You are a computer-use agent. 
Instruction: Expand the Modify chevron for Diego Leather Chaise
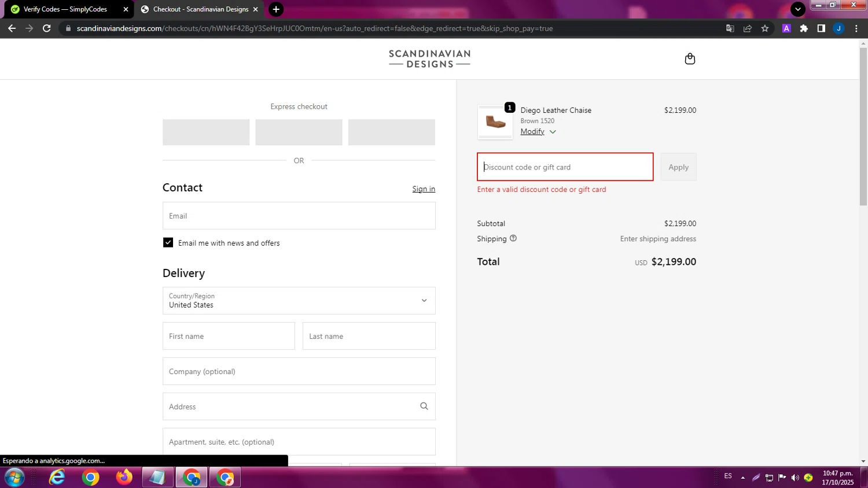553,132
